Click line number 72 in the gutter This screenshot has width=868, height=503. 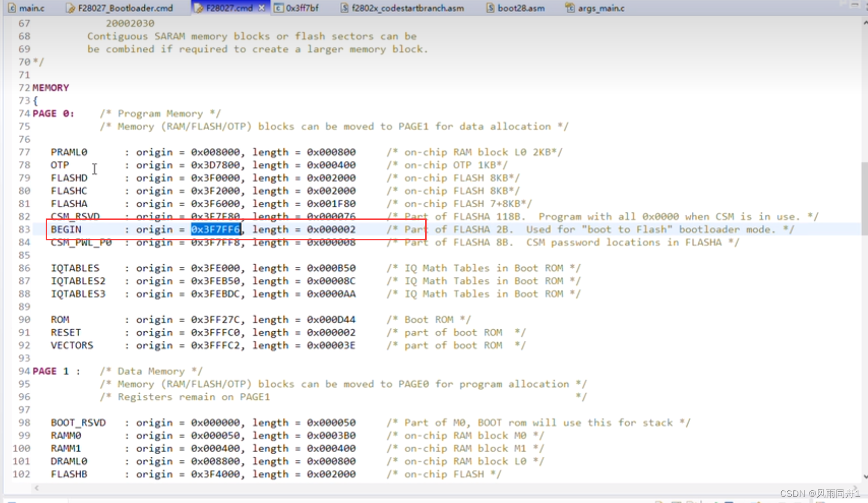point(24,87)
